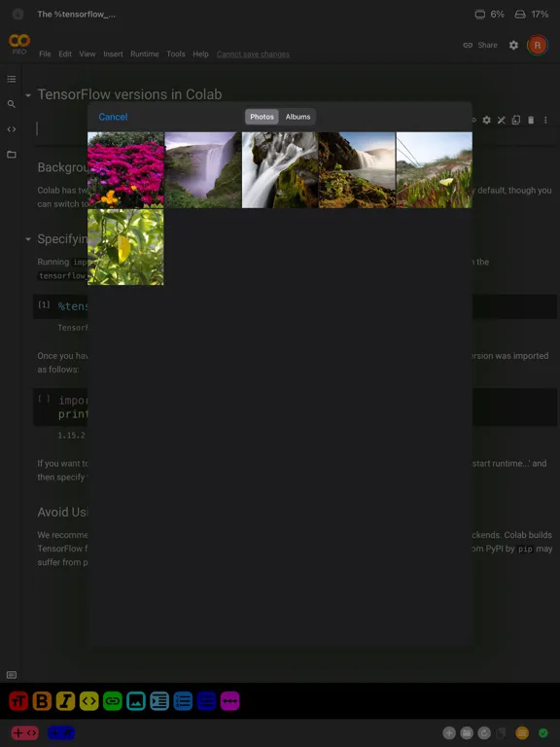Click the gray plus circle icon

[x=449, y=732]
